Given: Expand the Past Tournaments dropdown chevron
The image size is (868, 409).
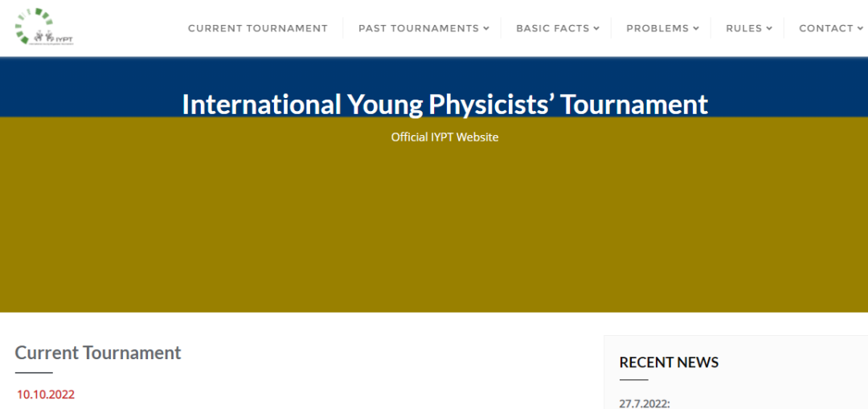Looking at the screenshot, I should click(486, 28).
